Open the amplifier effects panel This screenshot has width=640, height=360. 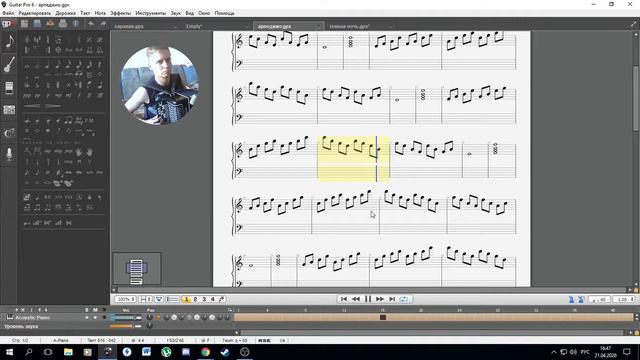tap(9, 88)
